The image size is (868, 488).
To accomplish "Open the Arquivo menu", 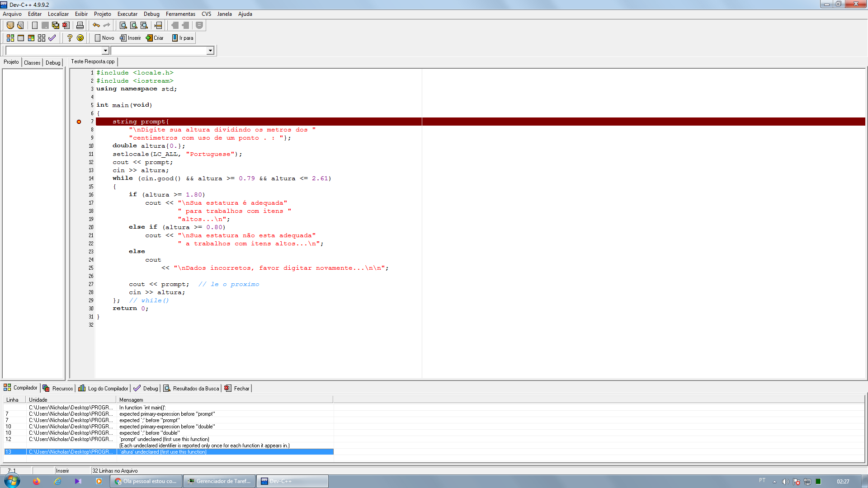I will (x=12, y=14).
